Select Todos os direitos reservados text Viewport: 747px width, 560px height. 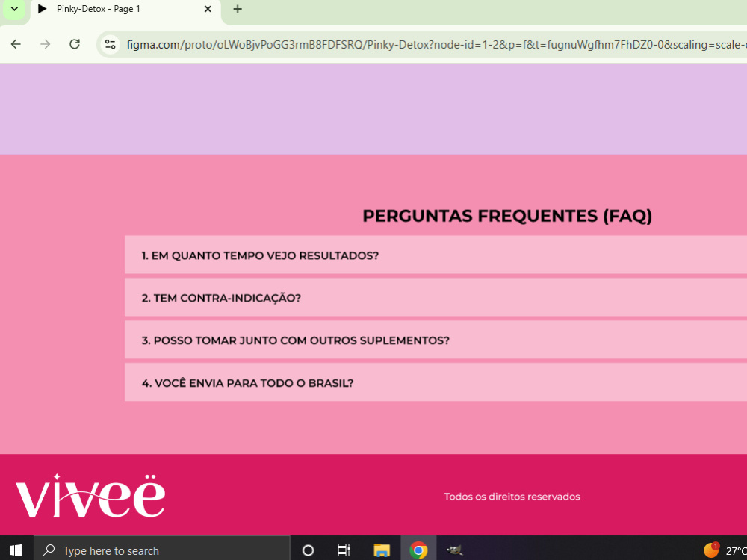(x=512, y=497)
